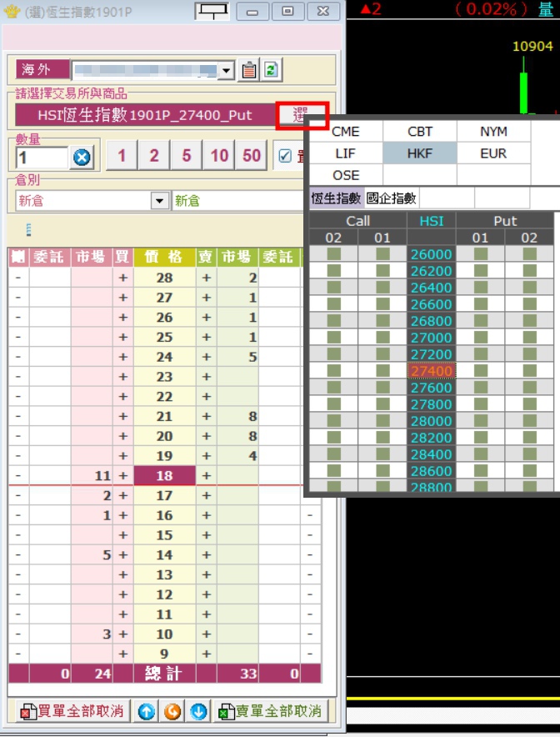Image resolution: width=560 pixels, height=737 pixels.
Task: Click the green refresh document icon
Action: pyautogui.click(x=271, y=71)
